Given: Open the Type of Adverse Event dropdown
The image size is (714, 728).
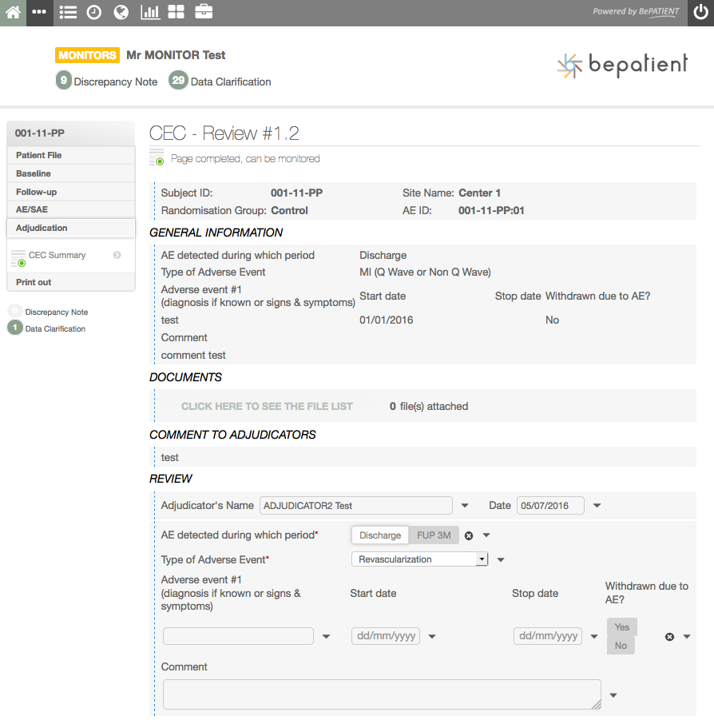Looking at the screenshot, I should coord(419,559).
